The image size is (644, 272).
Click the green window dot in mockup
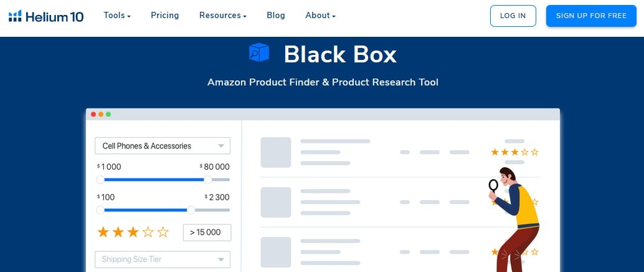(x=108, y=114)
